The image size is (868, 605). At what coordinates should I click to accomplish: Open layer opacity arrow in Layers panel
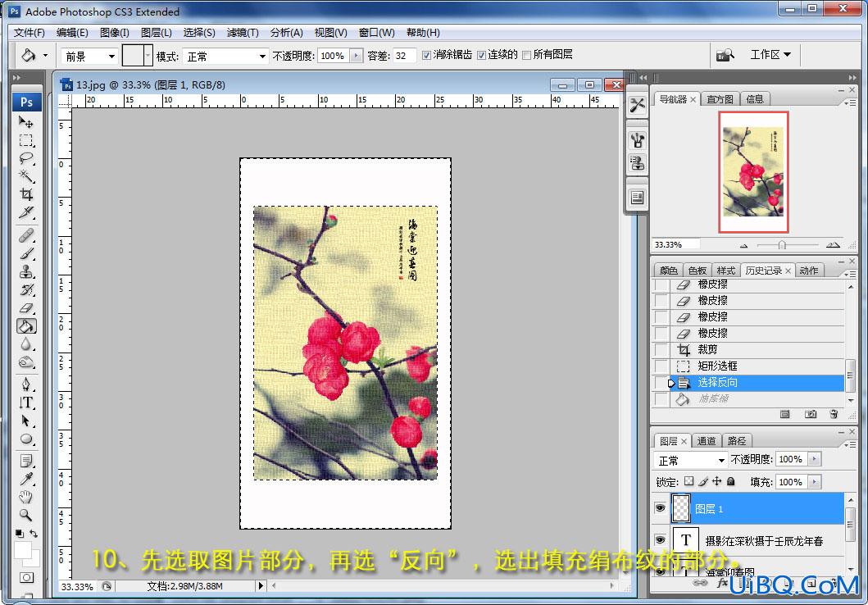[x=814, y=459]
